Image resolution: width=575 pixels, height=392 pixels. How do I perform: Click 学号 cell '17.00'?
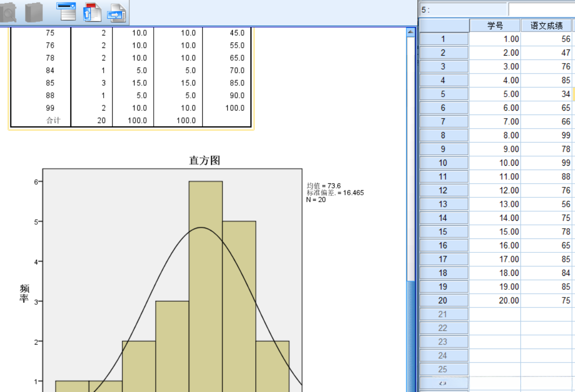[495, 259]
